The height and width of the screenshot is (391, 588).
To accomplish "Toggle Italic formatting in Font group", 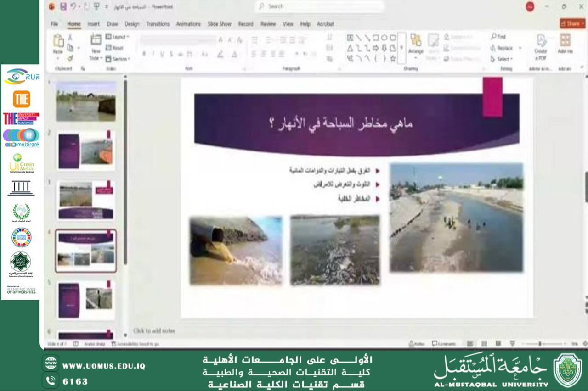I will (x=153, y=54).
